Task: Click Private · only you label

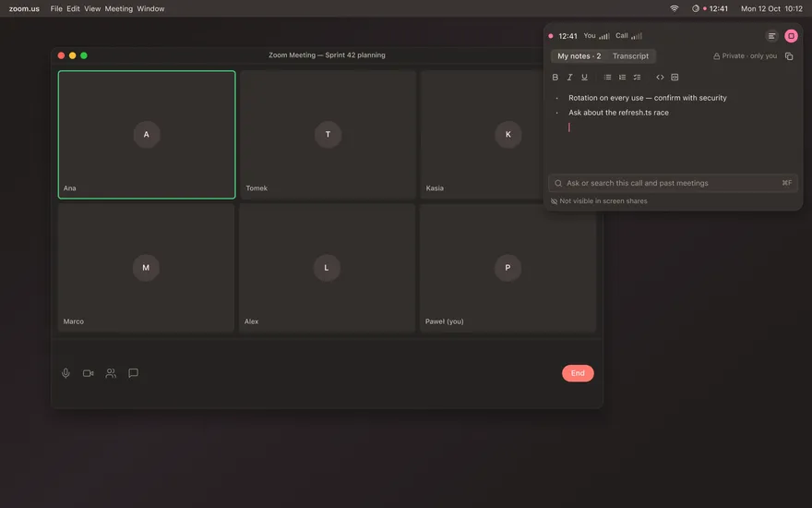Action: tap(749, 56)
